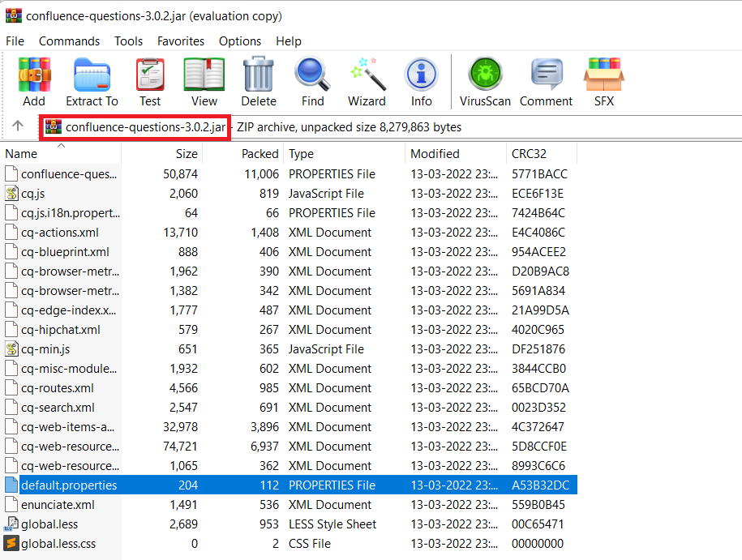This screenshot has width=742, height=560.
Task: Click the WinRAR title bar icon
Action: 13,15
